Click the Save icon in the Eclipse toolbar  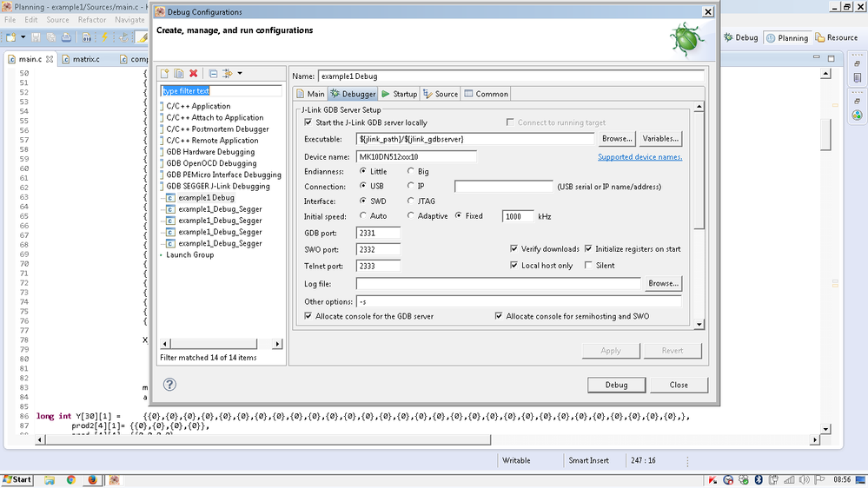pos(36,37)
